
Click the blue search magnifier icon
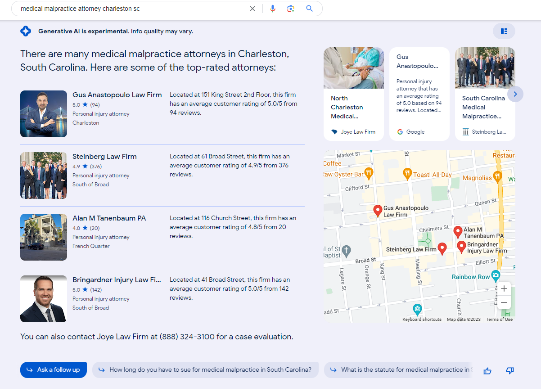point(309,9)
